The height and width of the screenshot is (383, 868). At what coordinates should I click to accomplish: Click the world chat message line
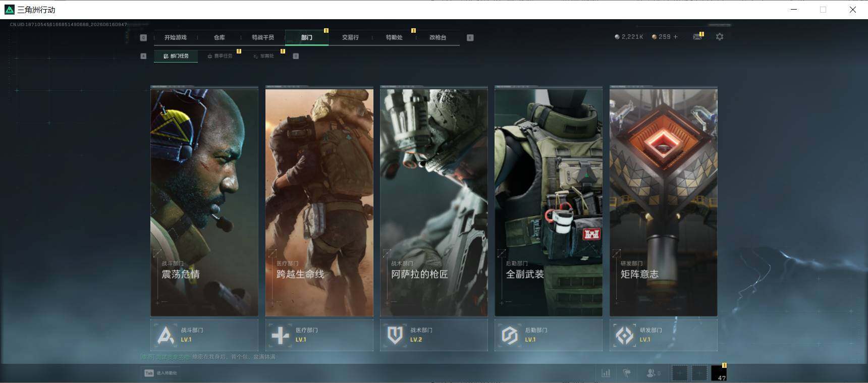(208, 357)
